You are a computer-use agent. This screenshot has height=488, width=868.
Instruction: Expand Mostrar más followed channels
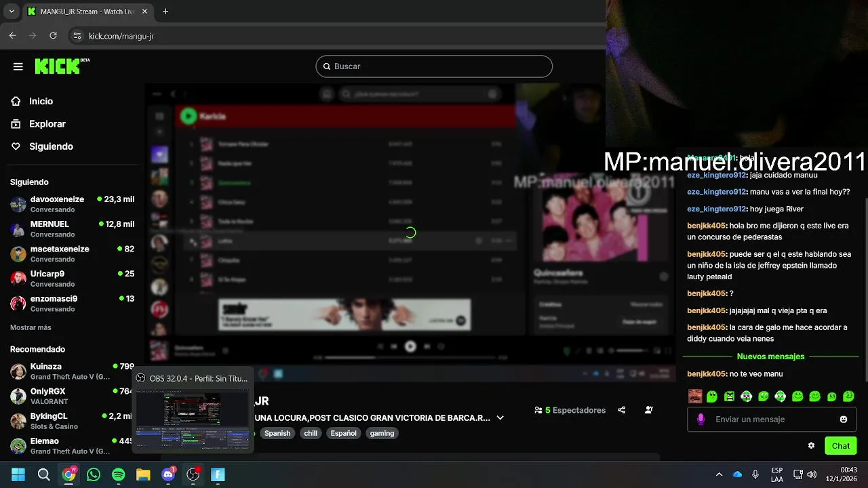[x=31, y=327]
